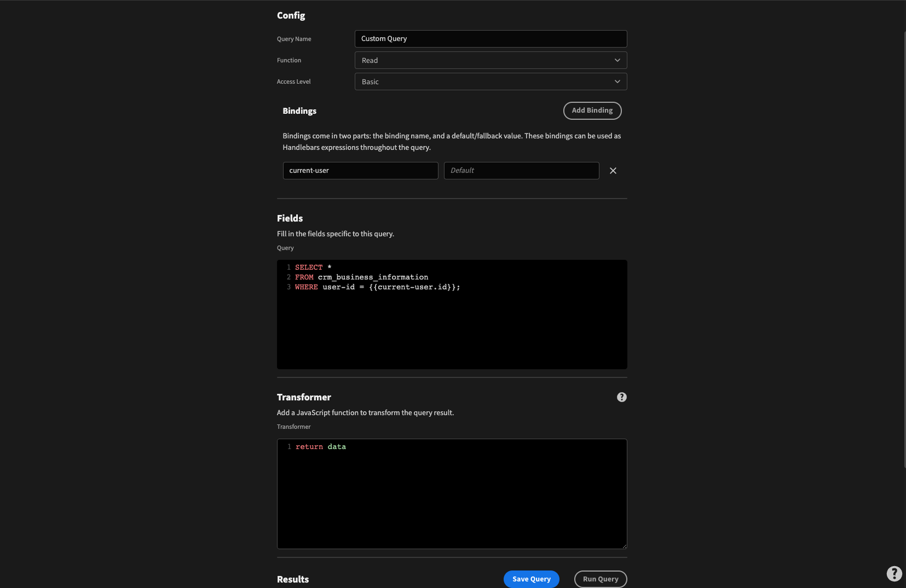Click the Query Name input field
This screenshot has height=588, width=906.
pos(490,39)
